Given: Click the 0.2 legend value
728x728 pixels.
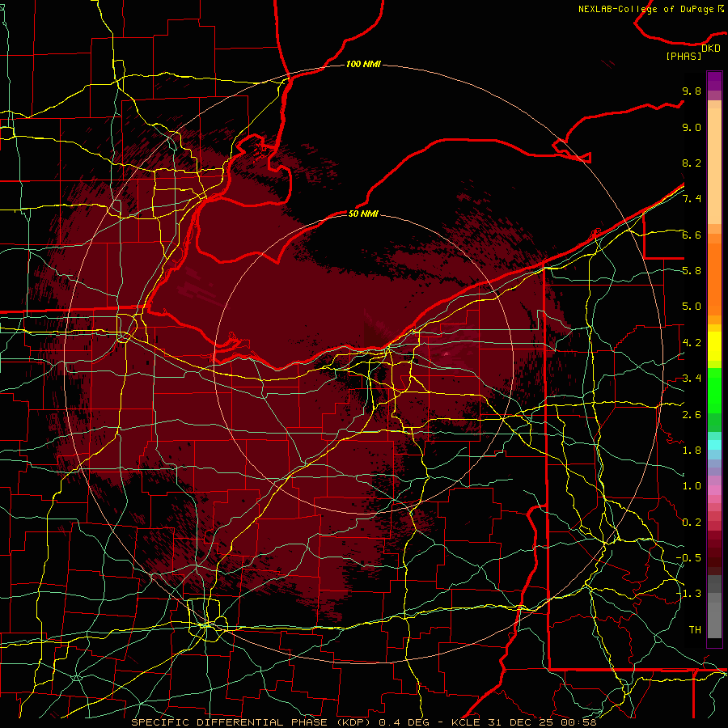Looking at the screenshot, I should [692, 523].
